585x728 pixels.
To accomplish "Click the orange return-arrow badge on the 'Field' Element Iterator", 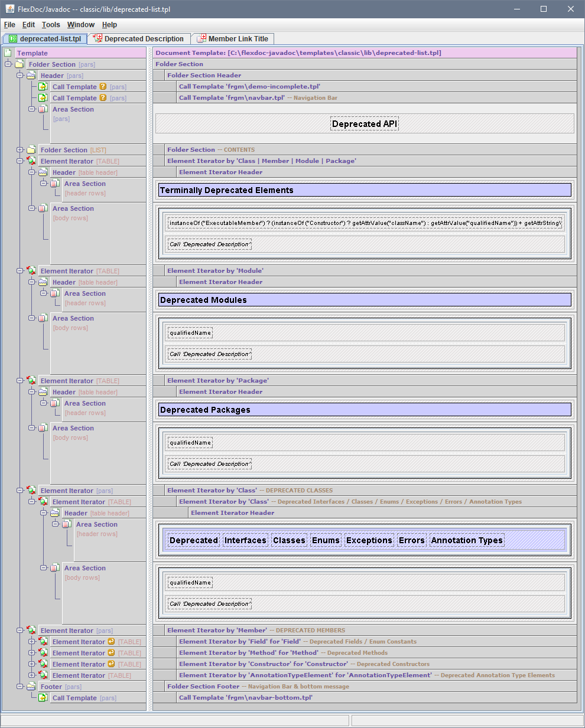I will tap(111, 642).
